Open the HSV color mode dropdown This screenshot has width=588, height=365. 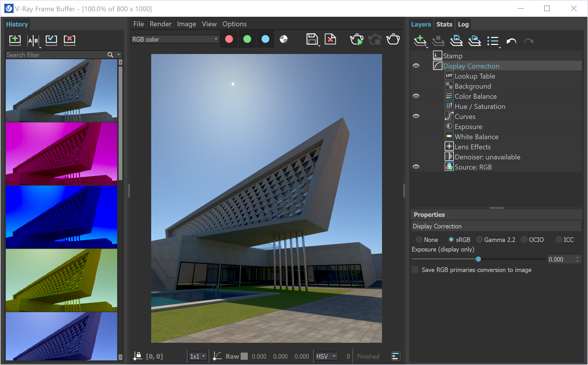coord(326,356)
